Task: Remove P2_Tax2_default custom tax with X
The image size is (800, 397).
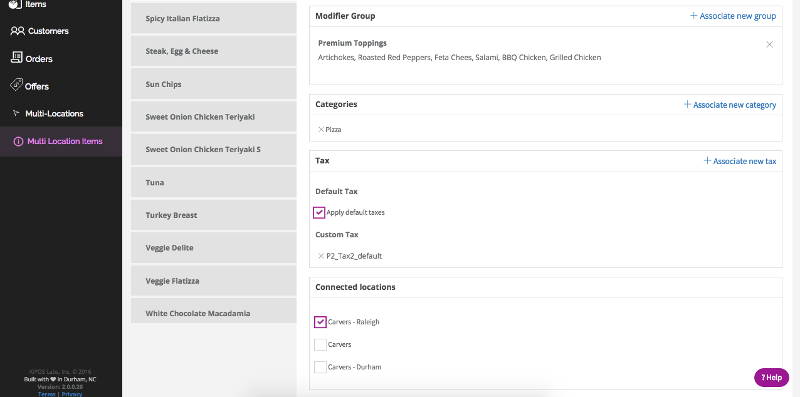Action: pyautogui.click(x=321, y=256)
